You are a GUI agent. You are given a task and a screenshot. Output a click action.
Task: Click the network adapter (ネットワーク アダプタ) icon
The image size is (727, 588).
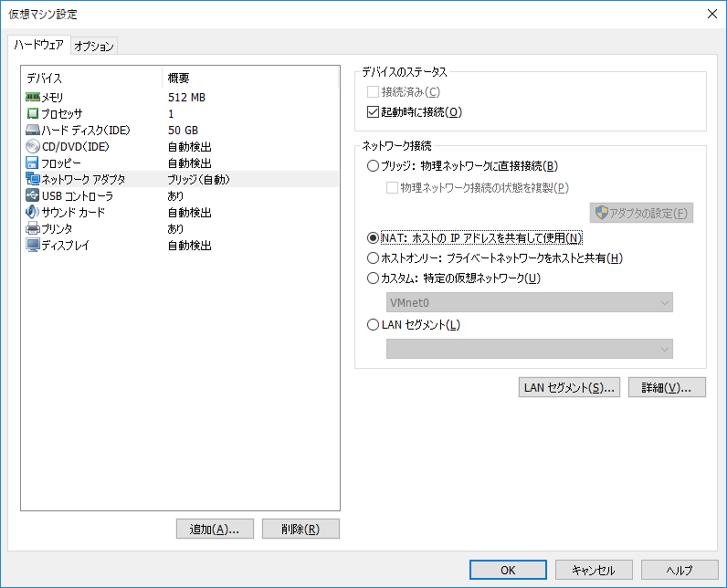point(33,179)
